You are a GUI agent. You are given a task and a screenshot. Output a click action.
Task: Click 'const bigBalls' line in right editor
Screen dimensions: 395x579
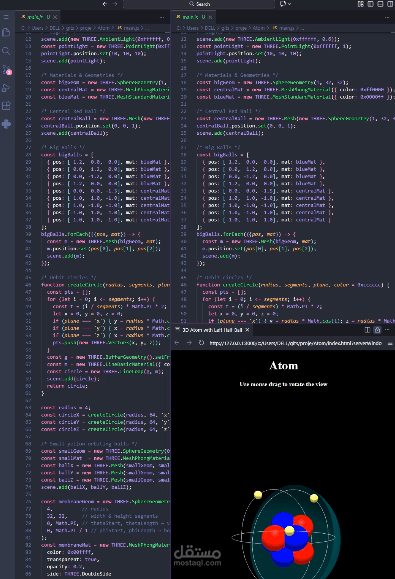click(x=223, y=155)
